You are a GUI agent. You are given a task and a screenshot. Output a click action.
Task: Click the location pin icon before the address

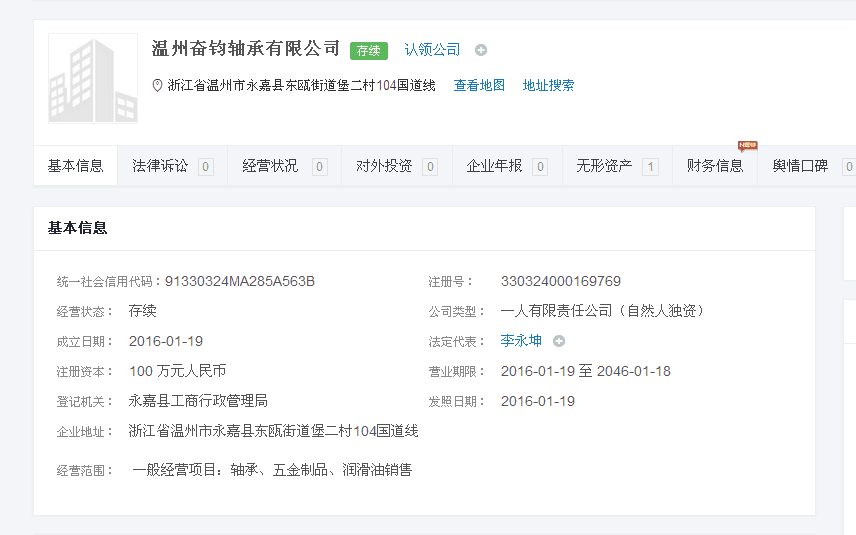click(157, 86)
